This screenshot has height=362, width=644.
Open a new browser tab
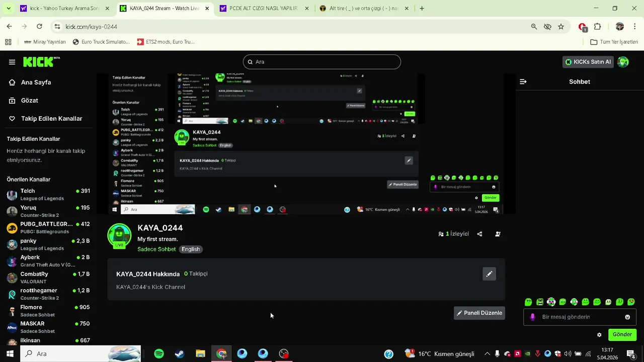pyautogui.click(x=422, y=9)
